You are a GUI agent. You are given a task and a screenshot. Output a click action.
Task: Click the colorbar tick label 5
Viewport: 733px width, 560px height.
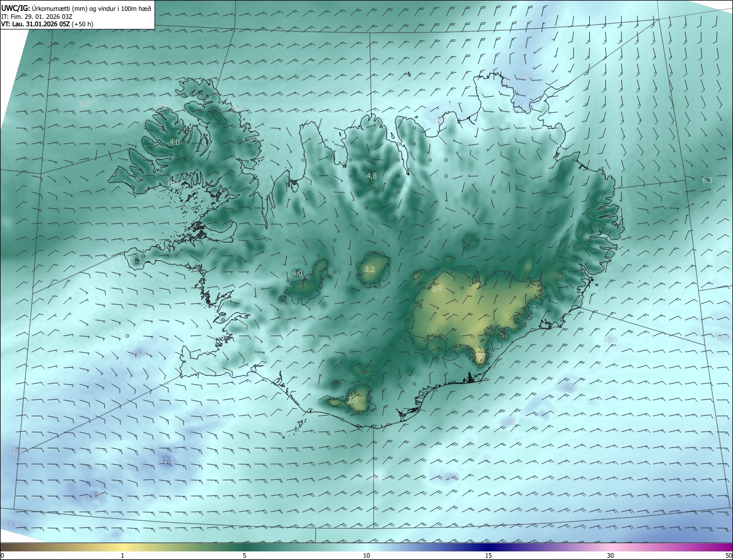coord(245,556)
